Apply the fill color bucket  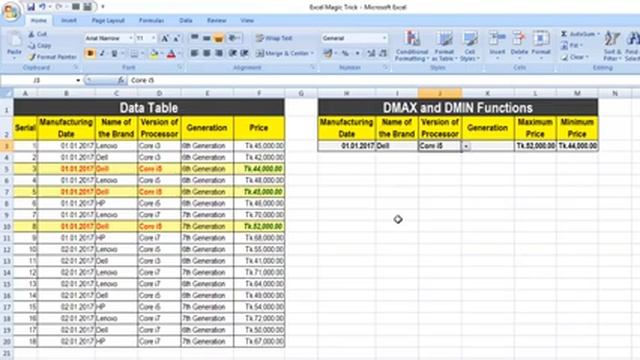(154, 53)
